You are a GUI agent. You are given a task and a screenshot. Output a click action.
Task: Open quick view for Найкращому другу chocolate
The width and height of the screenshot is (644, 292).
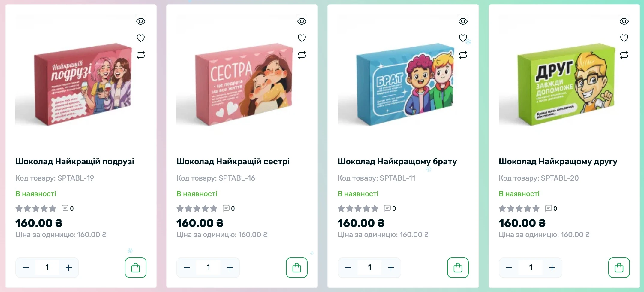[x=624, y=21]
